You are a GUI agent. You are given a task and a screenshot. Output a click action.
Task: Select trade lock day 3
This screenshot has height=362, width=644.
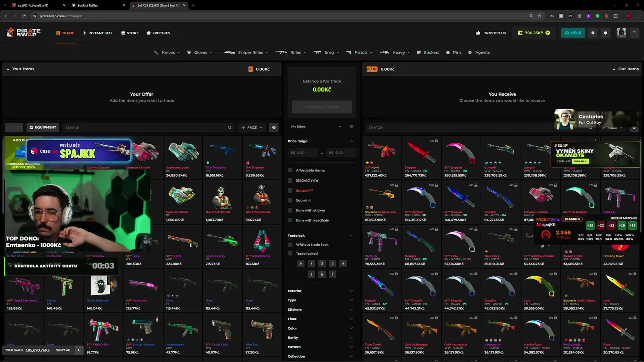pyautogui.click(x=332, y=263)
